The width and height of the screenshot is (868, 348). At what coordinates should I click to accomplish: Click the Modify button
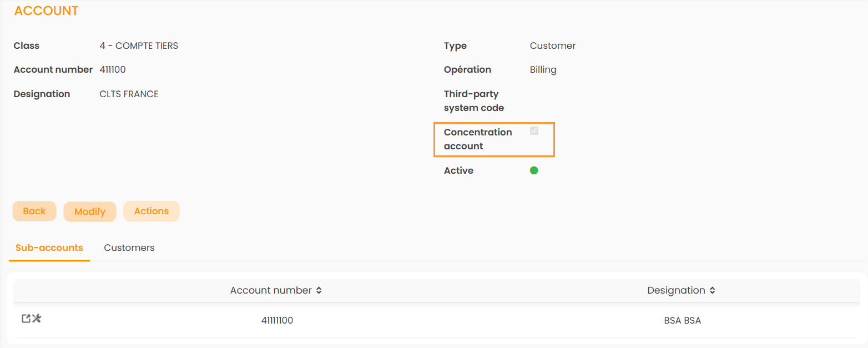tap(89, 211)
